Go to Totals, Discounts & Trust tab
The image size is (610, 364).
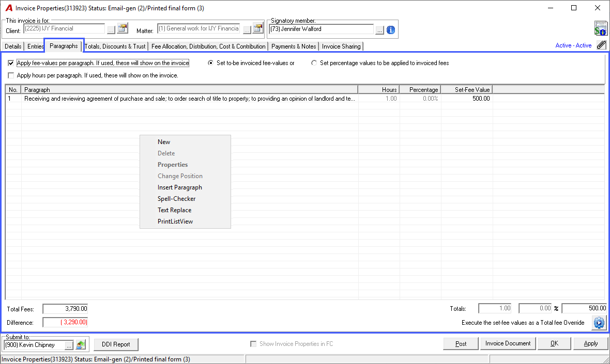[x=115, y=46]
